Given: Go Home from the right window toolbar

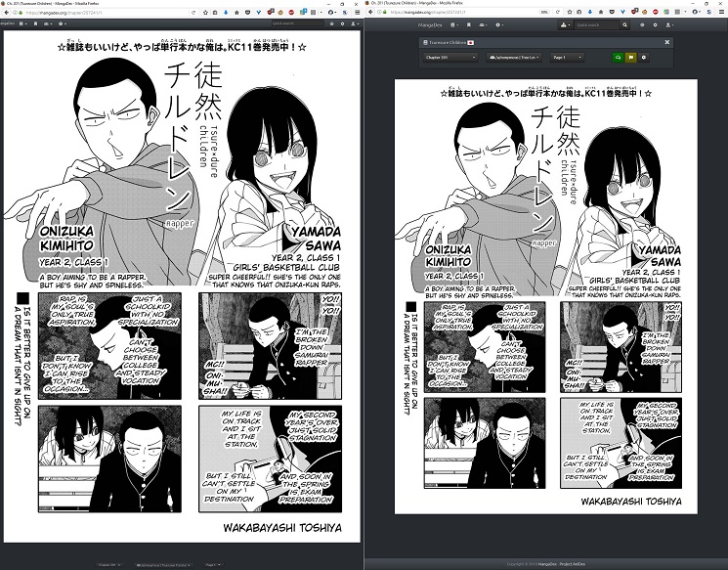Looking at the screenshot, I should tap(601, 12).
